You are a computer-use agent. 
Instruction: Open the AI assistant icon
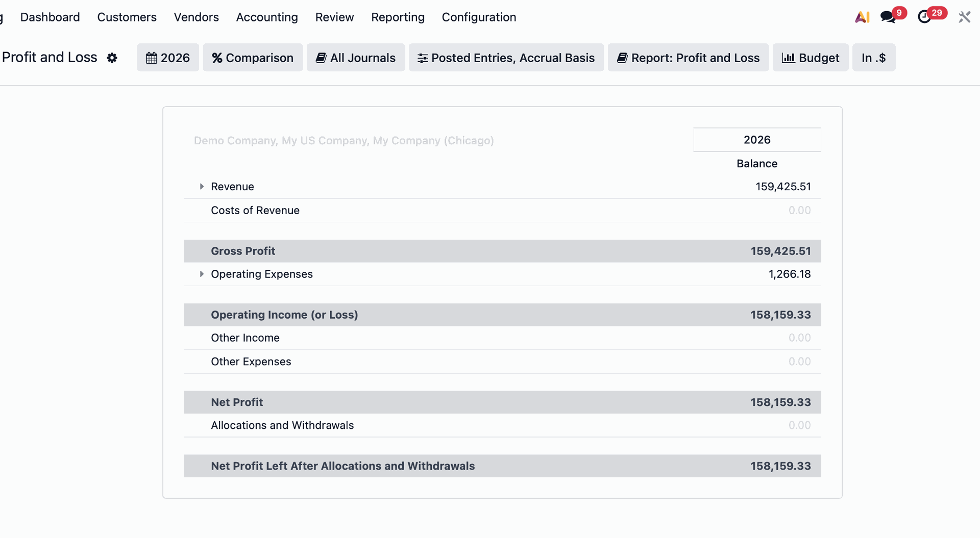click(x=862, y=17)
